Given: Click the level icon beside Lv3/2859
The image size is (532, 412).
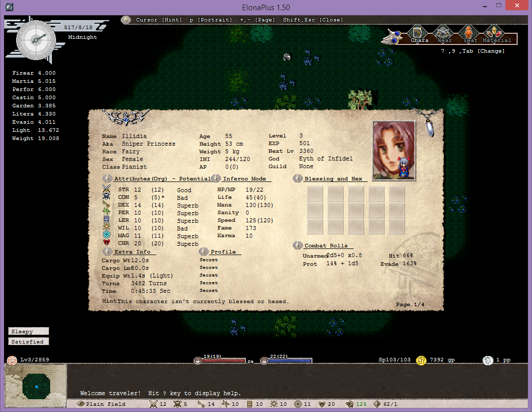Looking at the screenshot, I should coord(12,360).
